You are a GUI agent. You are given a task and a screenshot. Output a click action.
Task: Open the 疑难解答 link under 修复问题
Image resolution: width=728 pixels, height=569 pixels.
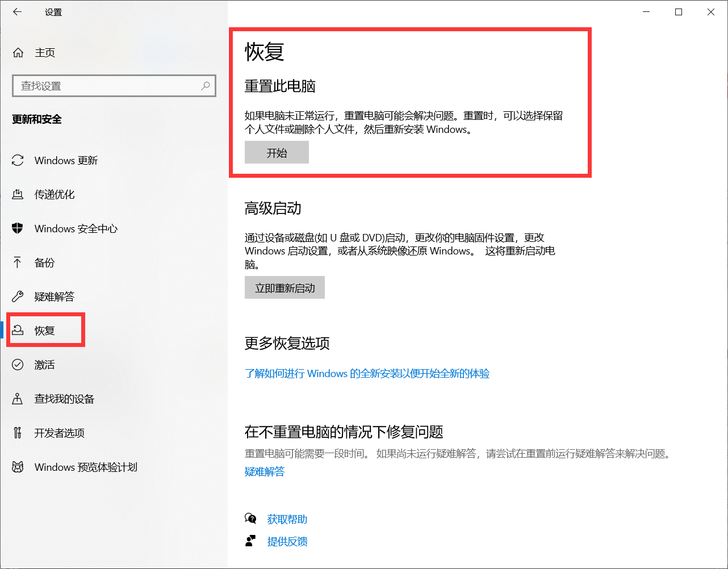click(265, 472)
